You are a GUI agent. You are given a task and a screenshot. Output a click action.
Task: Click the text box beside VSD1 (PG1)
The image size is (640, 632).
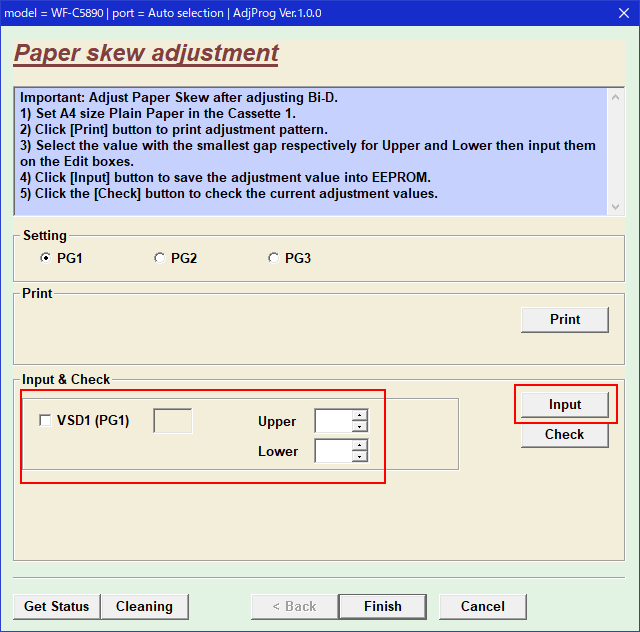[172, 421]
